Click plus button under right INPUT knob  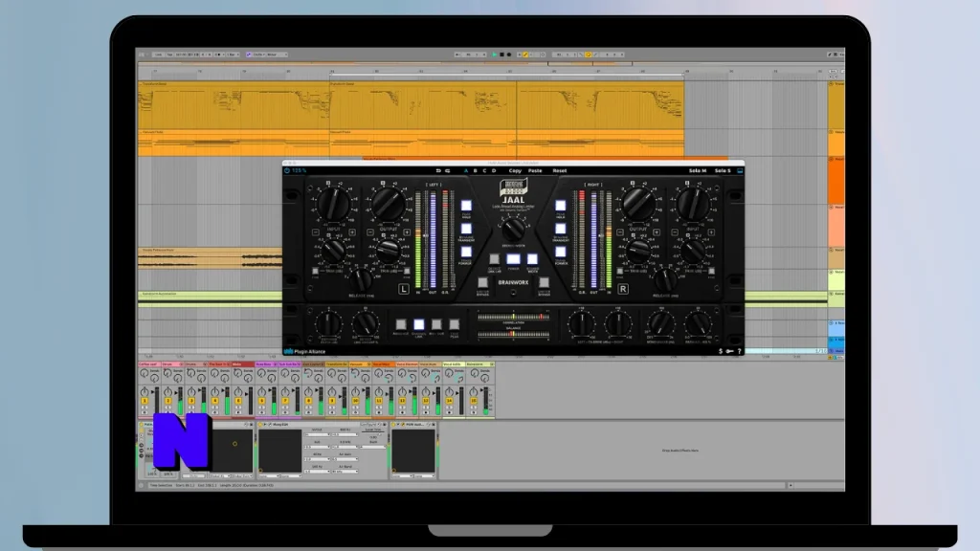pyautogui.click(x=711, y=232)
